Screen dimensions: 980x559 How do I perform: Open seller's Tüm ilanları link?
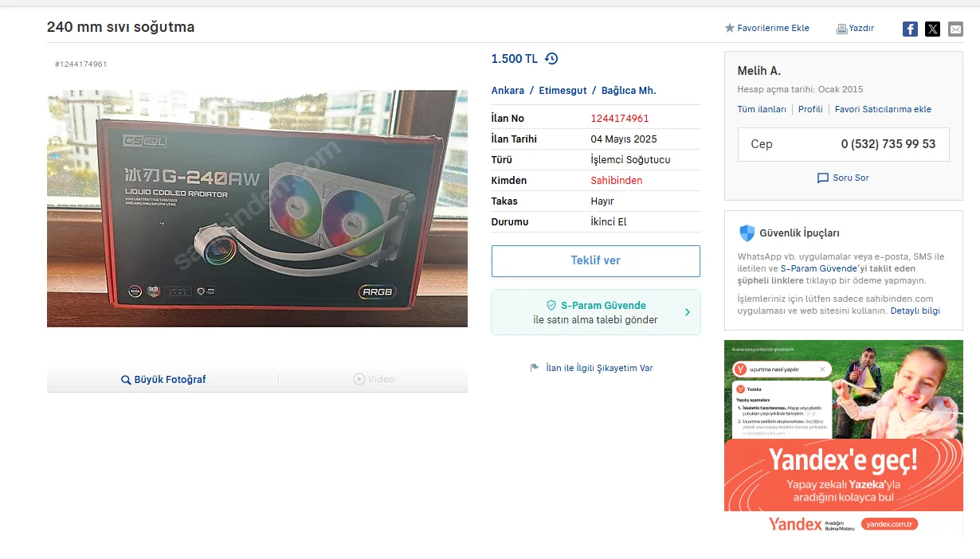click(762, 110)
